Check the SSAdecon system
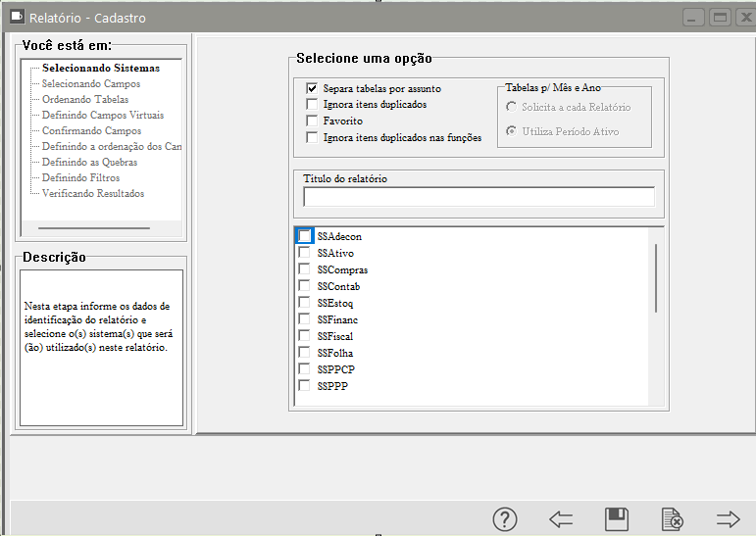Image resolution: width=756 pixels, height=536 pixels. (x=305, y=236)
